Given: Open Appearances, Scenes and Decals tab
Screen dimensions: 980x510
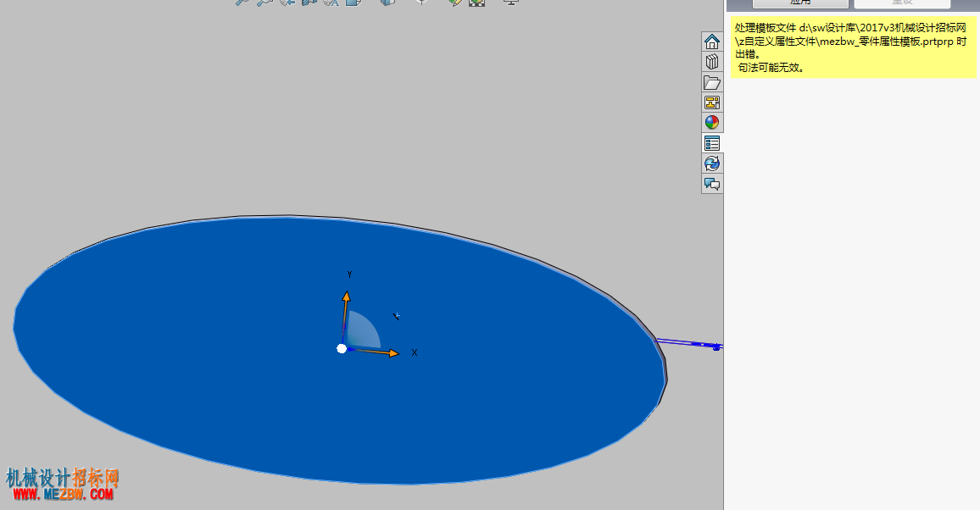Looking at the screenshot, I should point(712,122).
